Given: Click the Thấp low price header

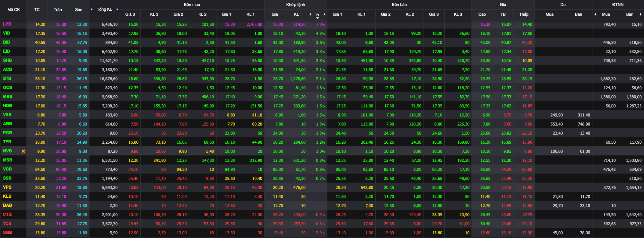Looking at the screenshot, I should 524,14.
